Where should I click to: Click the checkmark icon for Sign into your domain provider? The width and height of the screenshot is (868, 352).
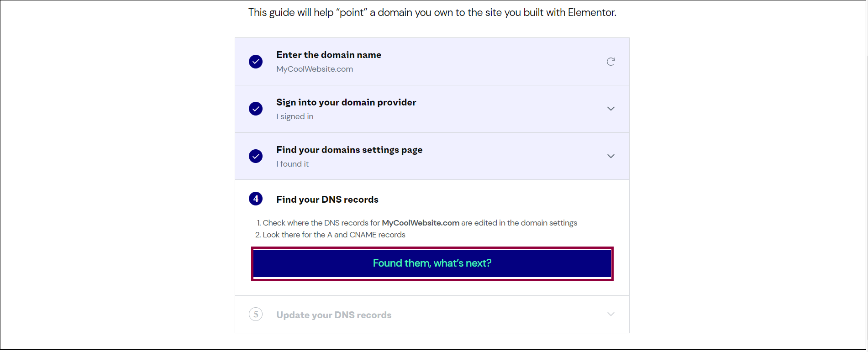click(x=256, y=109)
